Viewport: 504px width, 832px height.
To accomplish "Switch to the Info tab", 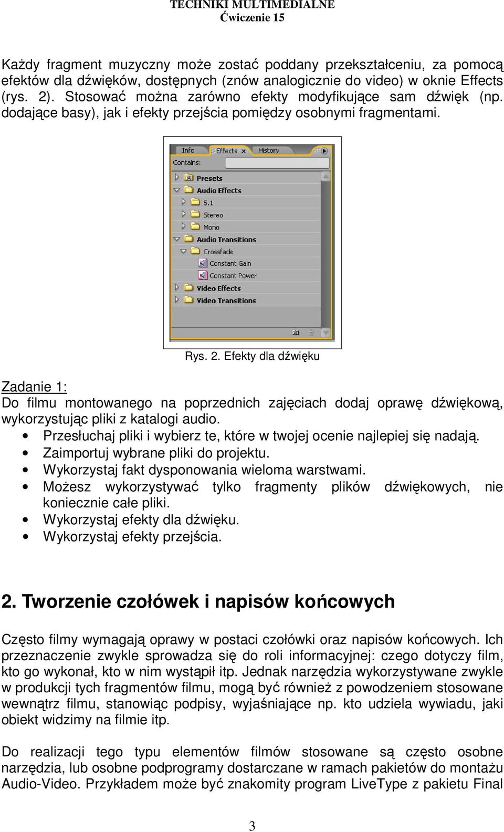I will pyautogui.click(x=188, y=150).
